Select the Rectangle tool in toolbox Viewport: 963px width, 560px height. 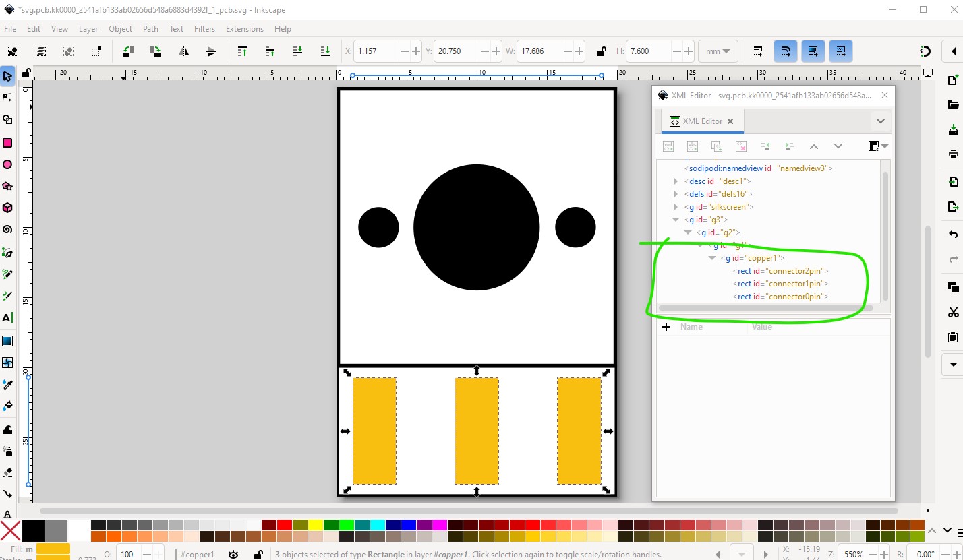tap(7, 143)
